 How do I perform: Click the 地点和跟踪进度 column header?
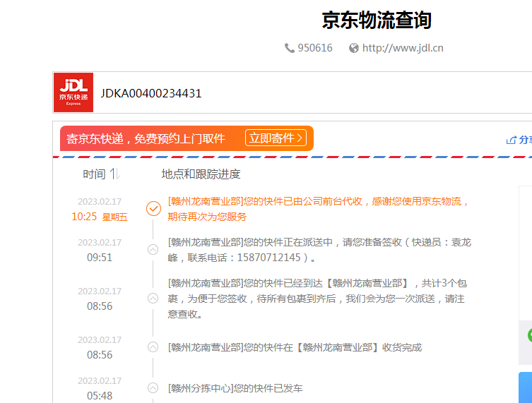201,174
